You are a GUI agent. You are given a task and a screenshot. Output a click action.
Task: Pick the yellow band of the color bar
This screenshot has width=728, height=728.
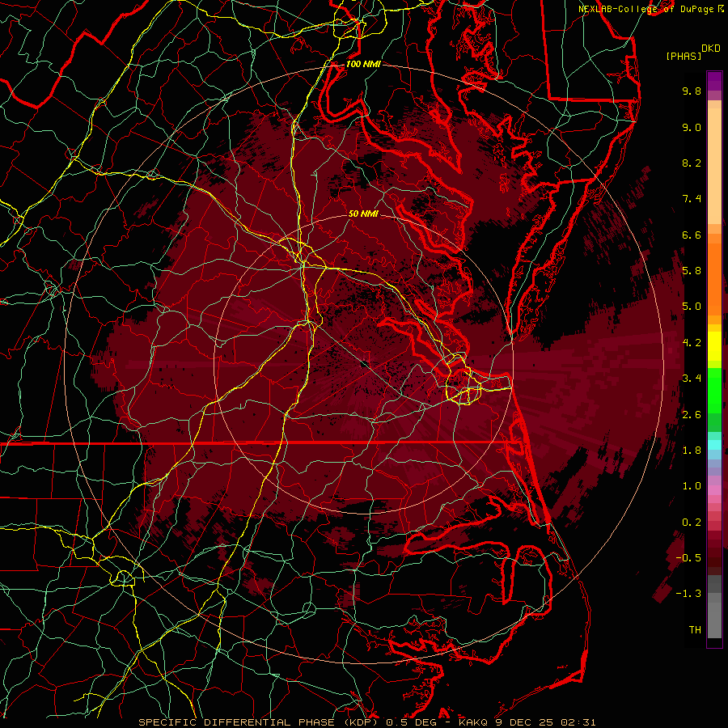[x=714, y=346]
